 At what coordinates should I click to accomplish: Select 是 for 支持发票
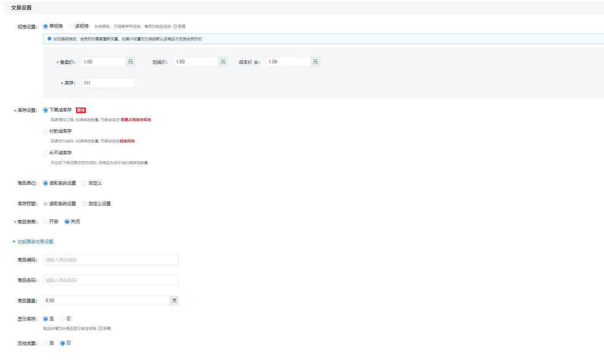(46, 344)
